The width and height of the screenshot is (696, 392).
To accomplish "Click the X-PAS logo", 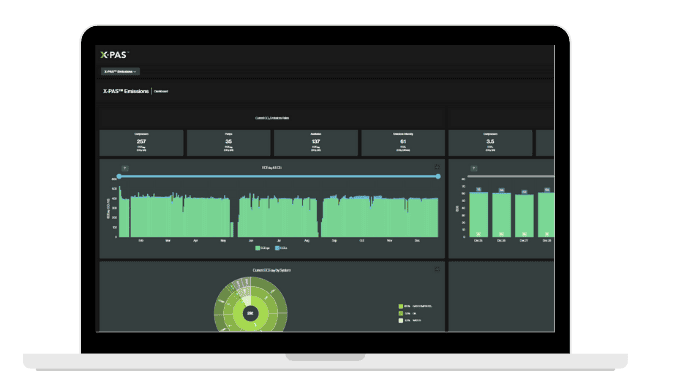I will click(x=114, y=55).
